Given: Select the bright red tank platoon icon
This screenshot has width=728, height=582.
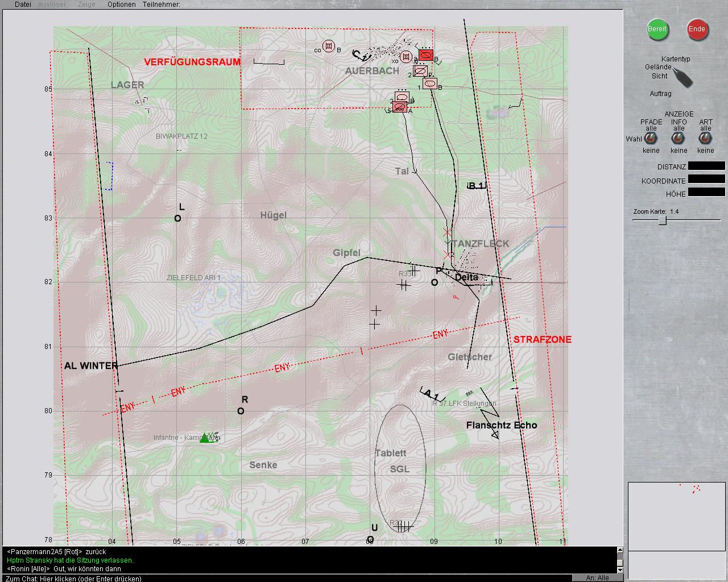Looking at the screenshot, I should click(x=426, y=55).
